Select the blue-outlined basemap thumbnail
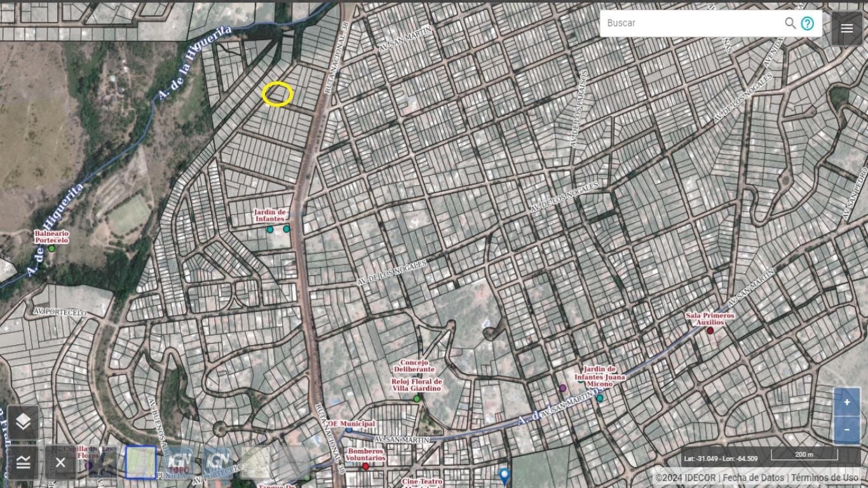The width and height of the screenshot is (868, 488). point(140,462)
